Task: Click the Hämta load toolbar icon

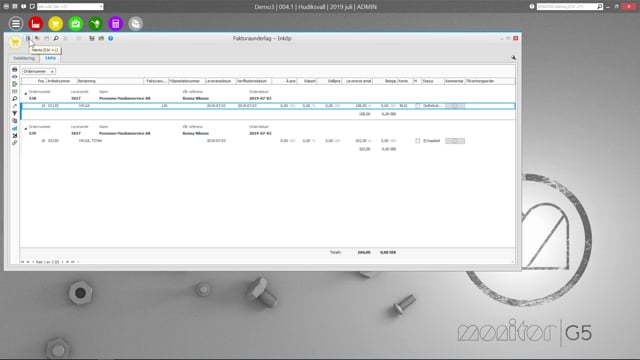Action: click(x=28, y=38)
